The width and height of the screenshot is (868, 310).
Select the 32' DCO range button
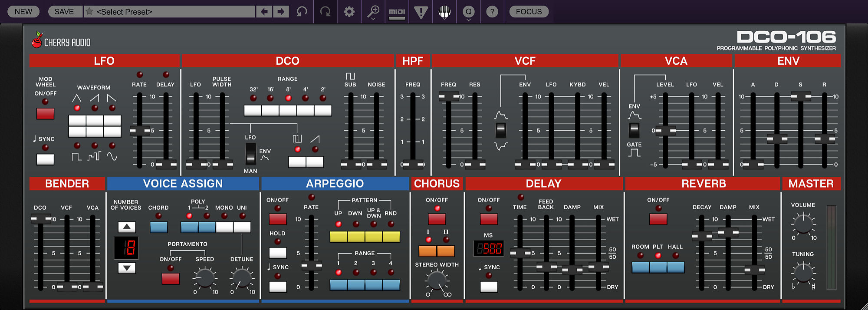(x=253, y=111)
